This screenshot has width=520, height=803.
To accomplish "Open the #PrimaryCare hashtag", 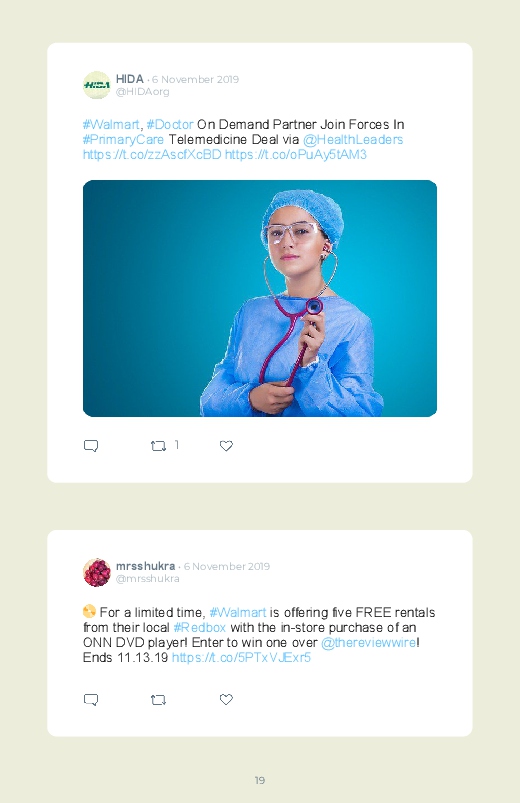I will pos(123,140).
